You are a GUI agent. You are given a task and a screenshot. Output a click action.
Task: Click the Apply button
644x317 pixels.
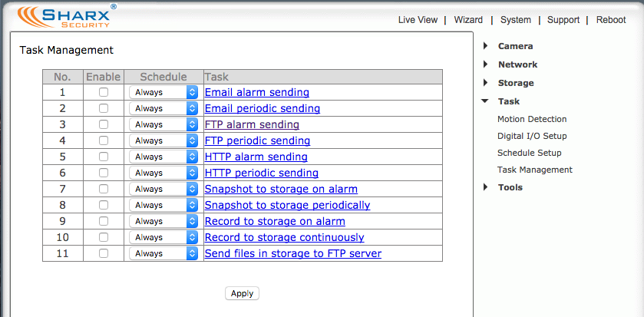[x=242, y=293]
